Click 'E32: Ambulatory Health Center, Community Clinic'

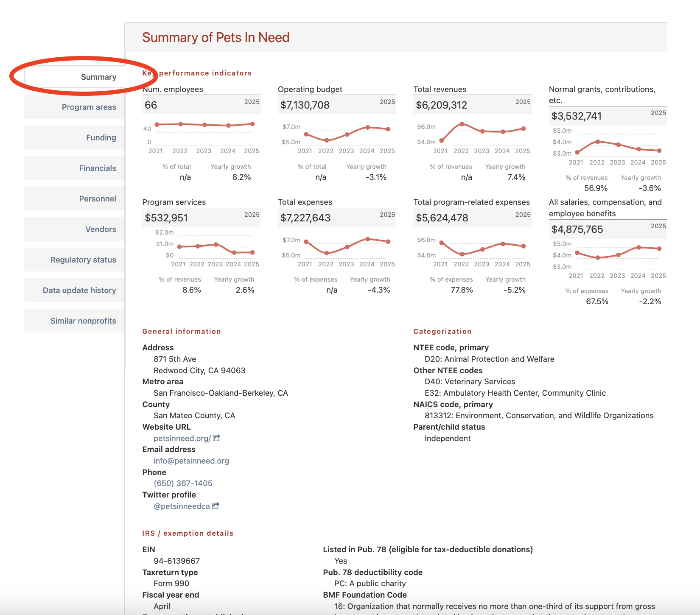click(515, 393)
